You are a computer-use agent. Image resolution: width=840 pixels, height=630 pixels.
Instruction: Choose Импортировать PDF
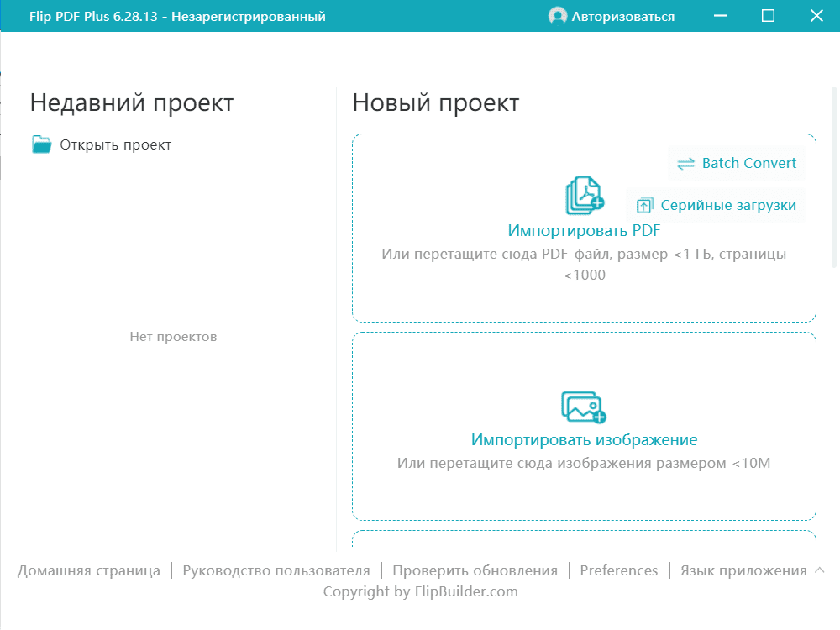(584, 230)
